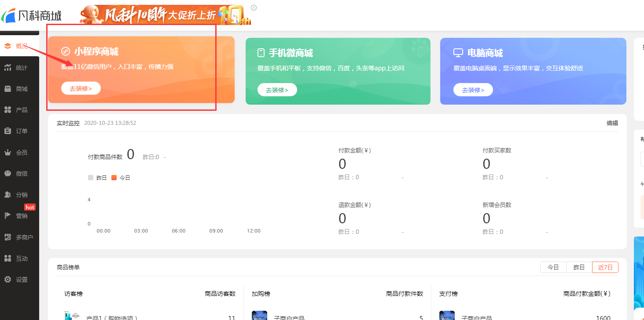Click the 小程序商城 card title

[96, 51]
